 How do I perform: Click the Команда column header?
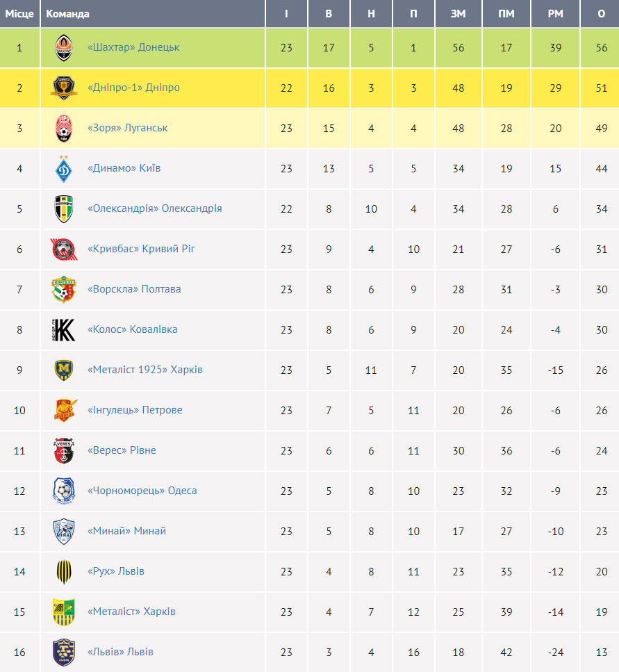(67, 14)
